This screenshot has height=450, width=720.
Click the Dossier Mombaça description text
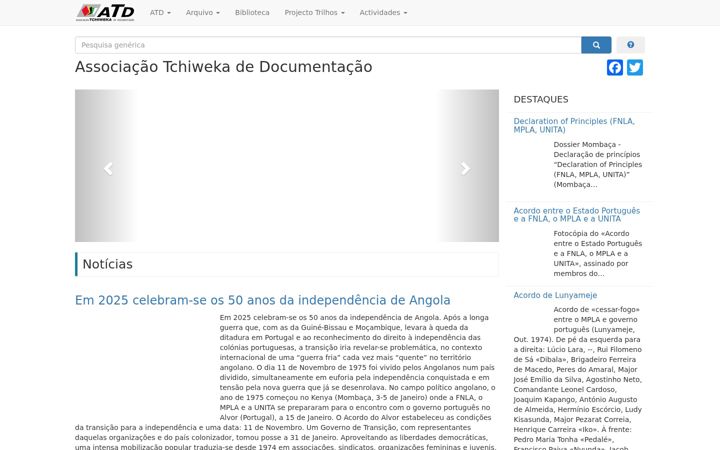tap(597, 164)
